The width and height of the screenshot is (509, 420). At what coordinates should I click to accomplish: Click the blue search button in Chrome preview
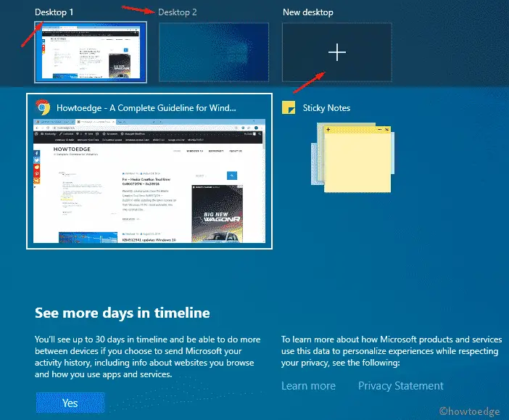click(x=232, y=176)
